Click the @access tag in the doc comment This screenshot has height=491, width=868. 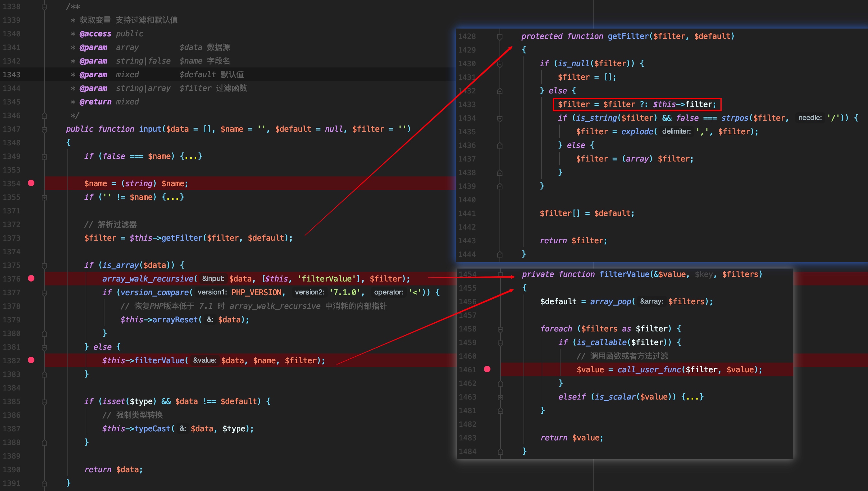pyautogui.click(x=95, y=33)
